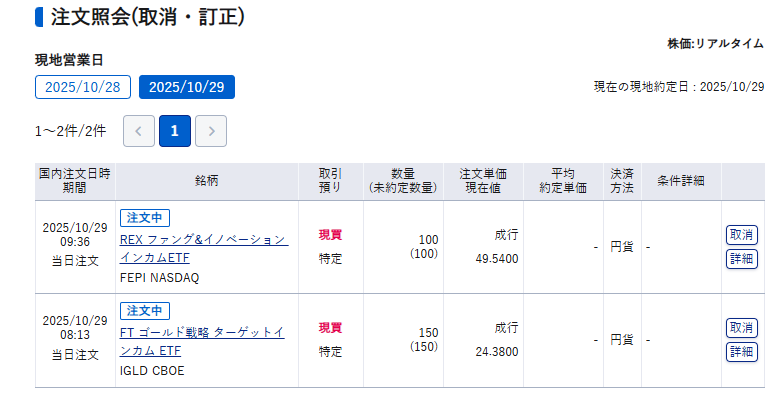Click the blue bar icon beside 注文照会 title
Viewport: 768px width, 401px height.
pos(38,17)
